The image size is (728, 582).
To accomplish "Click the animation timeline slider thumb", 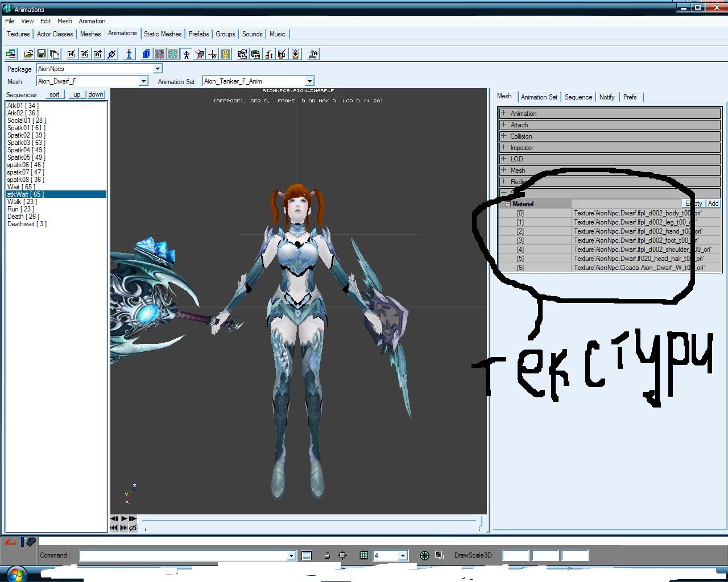I will coord(481,522).
